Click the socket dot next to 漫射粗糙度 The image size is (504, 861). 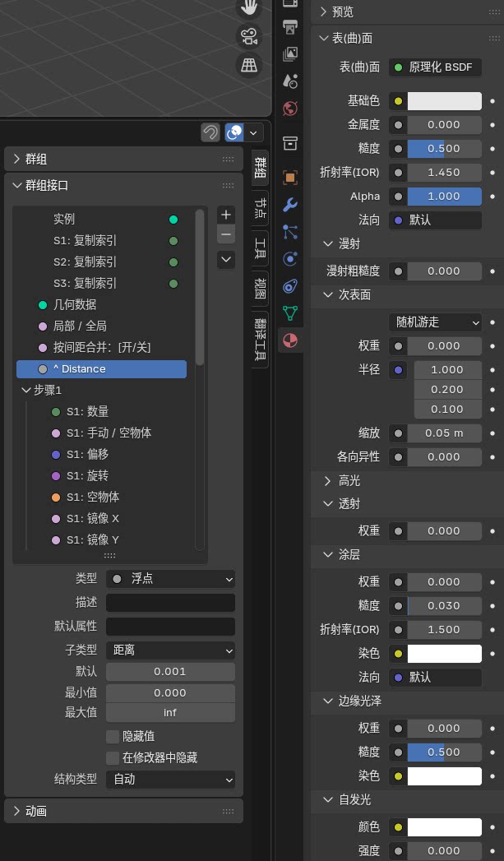click(398, 271)
